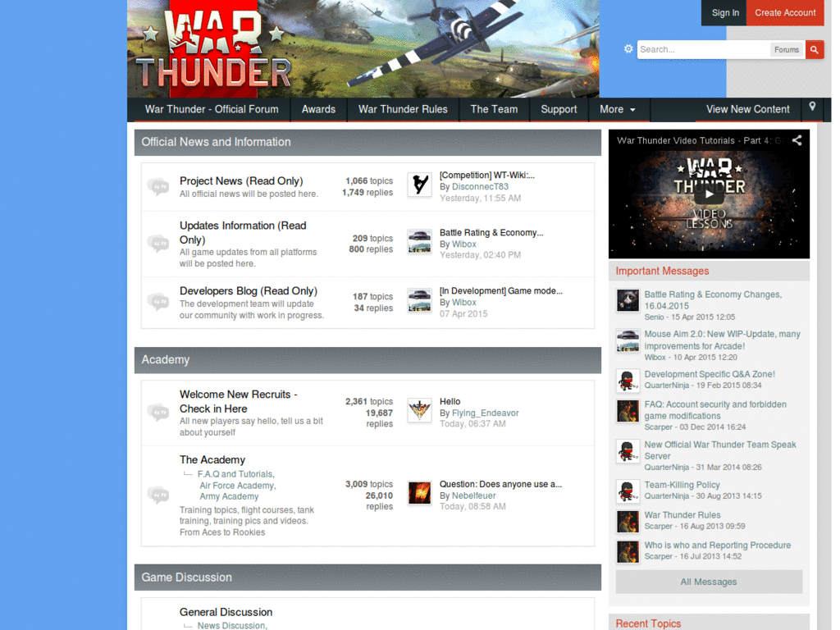Click Scarper avatar beside Who is who message
The height and width of the screenshot is (630, 840).
point(628,552)
